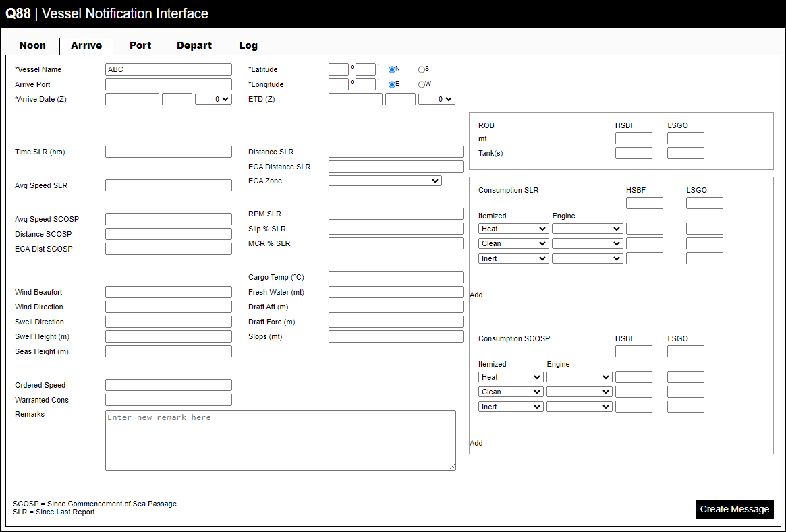This screenshot has height=532, width=786.
Task: Click the ROB mt HSBF input box
Action: pos(634,138)
